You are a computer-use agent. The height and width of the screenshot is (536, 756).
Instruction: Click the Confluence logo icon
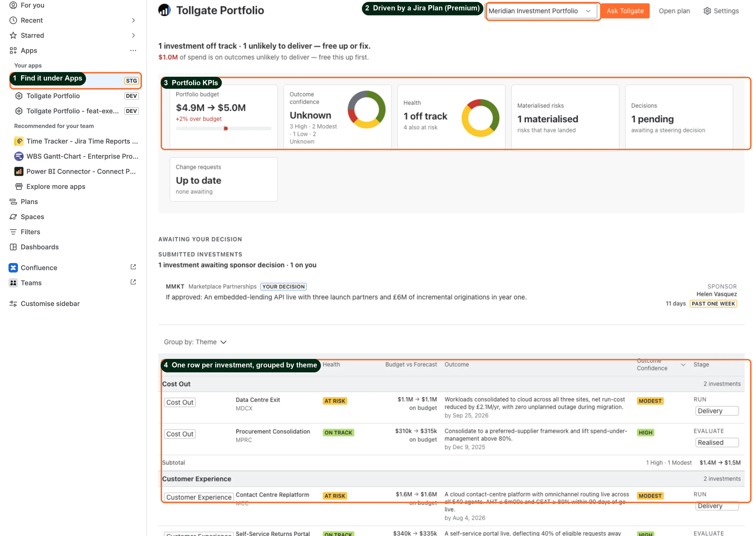click(x=13, y=268)
